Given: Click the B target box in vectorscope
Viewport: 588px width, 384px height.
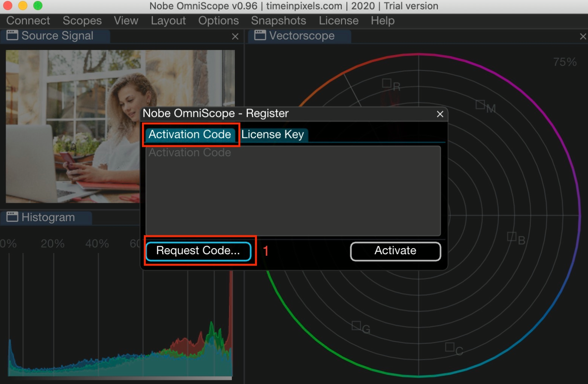Looking at the screenshot, I should (x=512, y=236).
